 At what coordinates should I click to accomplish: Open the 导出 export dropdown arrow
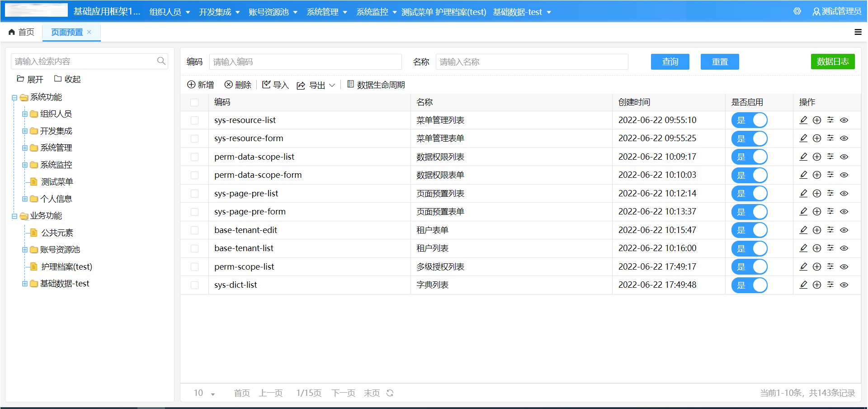tap(332, 85)
